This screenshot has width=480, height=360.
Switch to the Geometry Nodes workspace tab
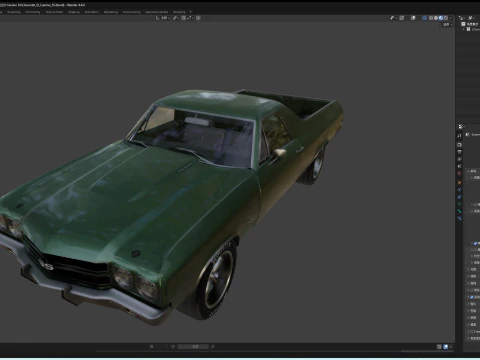point(157,12)
